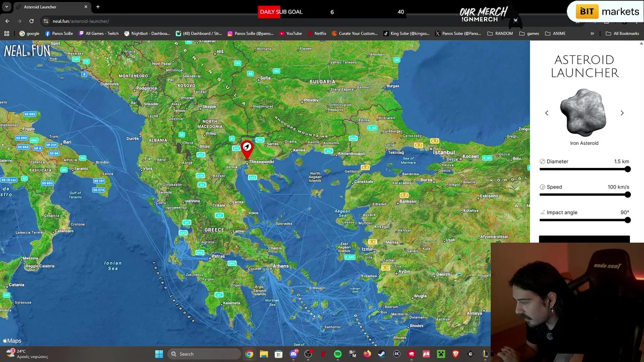Open the King Sobe TikTok bookmark
Image resolution: width=644 pixels, height=362 pixels.
pos(407,34)
